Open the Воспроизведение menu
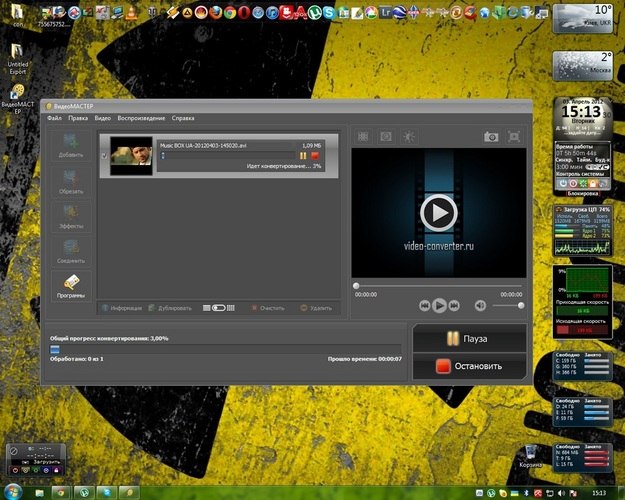625x500 pixels. coord(140,118)
